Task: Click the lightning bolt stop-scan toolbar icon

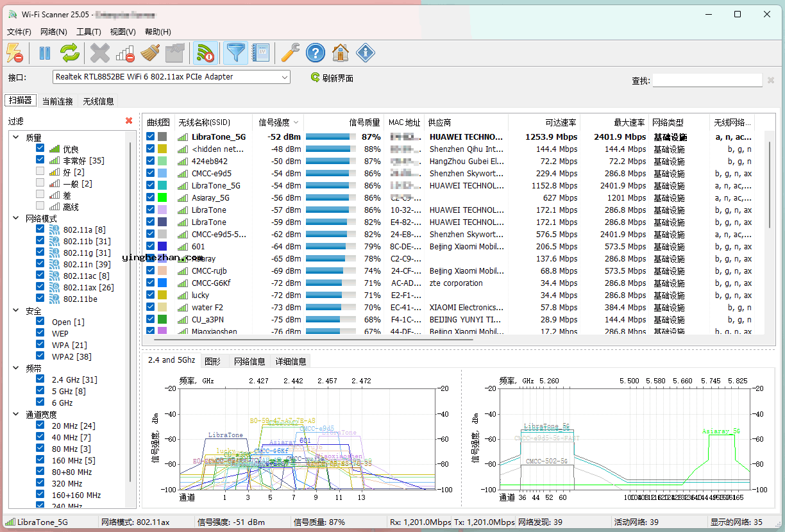Action: (x=15, y=53)
